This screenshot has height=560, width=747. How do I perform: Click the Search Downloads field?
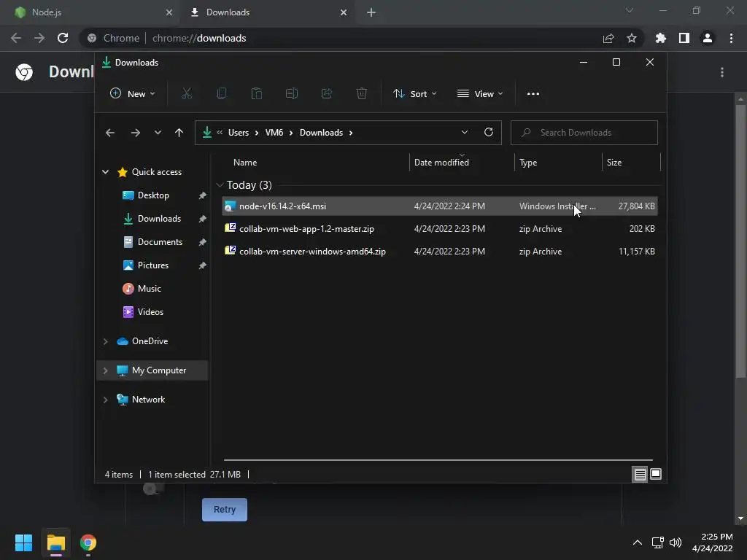(584, 133)
